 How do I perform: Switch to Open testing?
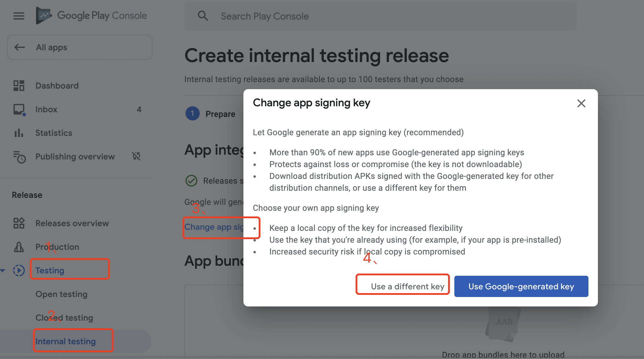pos(61,294)
